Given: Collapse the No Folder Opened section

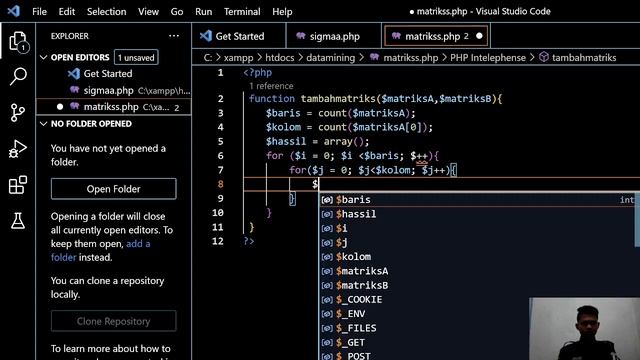Looking at the screenshot, I should (x=44, y=124).
